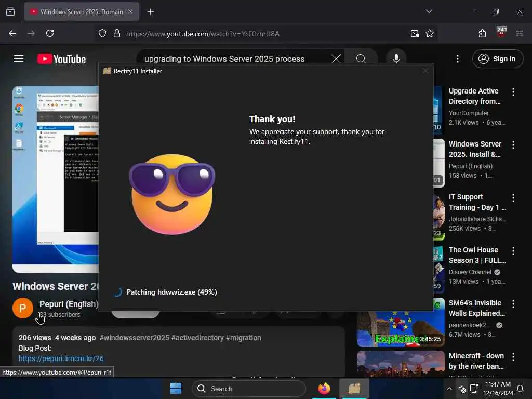Viewport: 532px width, 399px height.
Task: Close the Windows Server 2025 browser tab
Action: [130, 11]
